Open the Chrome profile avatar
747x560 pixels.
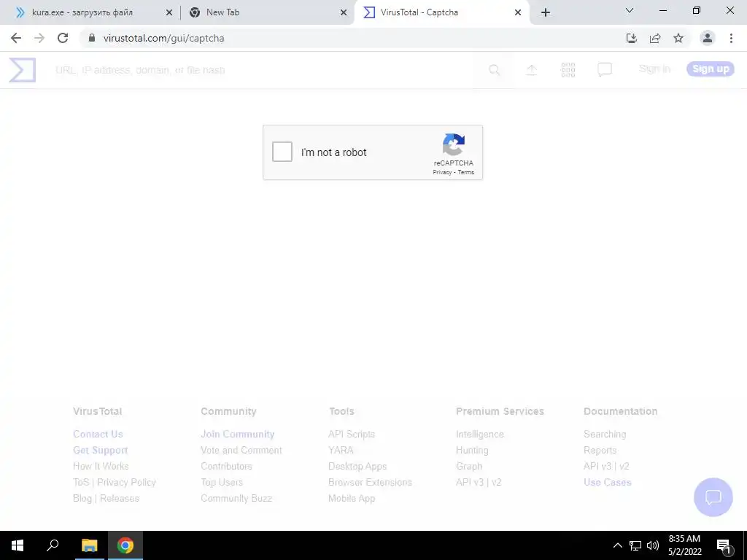click(708, 38)
